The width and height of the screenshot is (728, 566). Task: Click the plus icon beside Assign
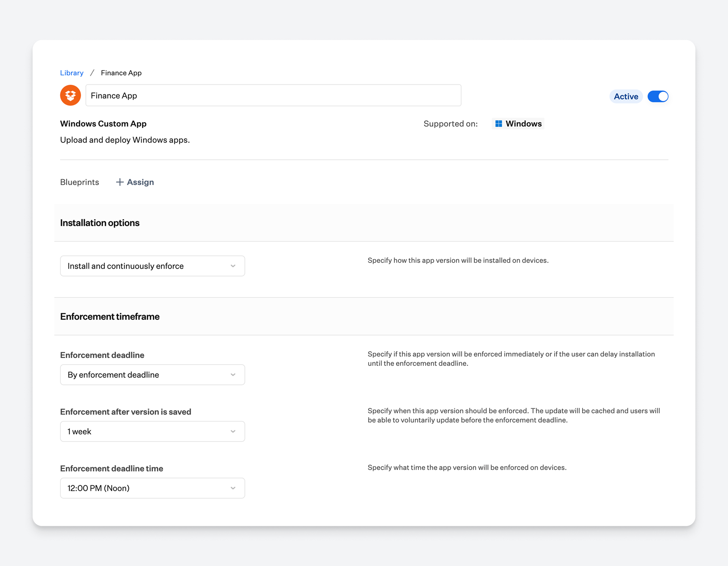(119, 182)
